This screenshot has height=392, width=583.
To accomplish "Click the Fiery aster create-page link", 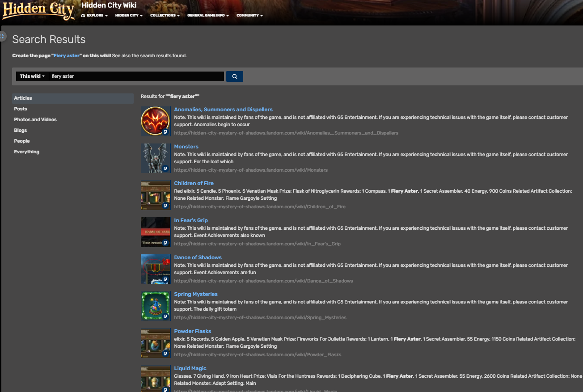I will [x=67, y=56].
